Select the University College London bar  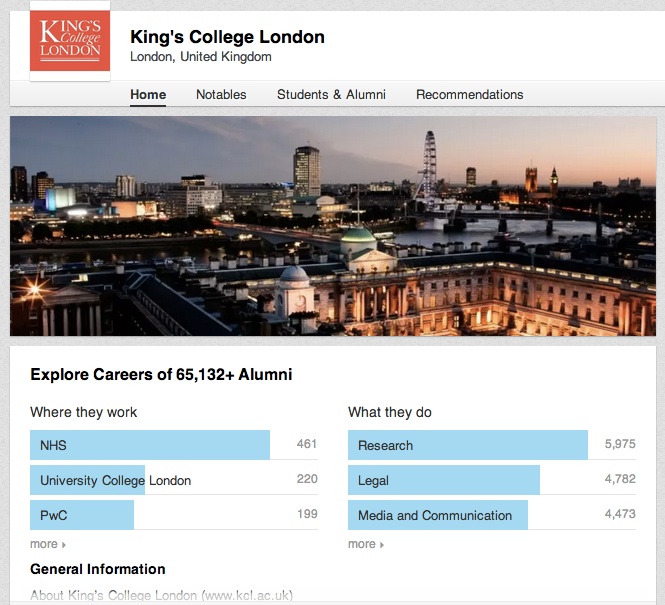click(87, 480)
